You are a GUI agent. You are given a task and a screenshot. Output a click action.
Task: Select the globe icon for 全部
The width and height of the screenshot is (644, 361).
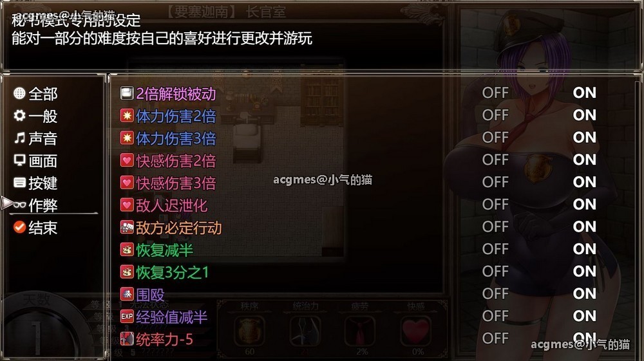point(19,93)
